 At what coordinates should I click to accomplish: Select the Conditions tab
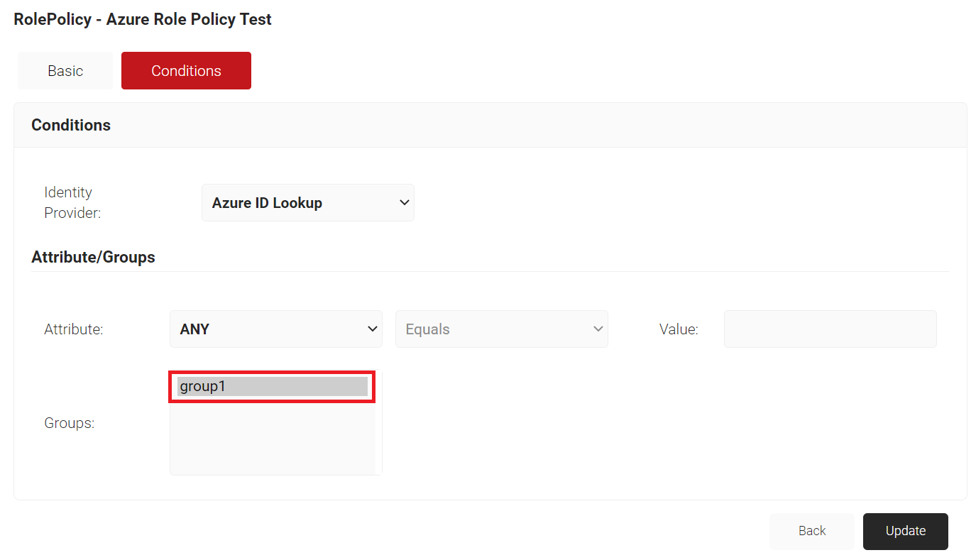click(186, 71)
